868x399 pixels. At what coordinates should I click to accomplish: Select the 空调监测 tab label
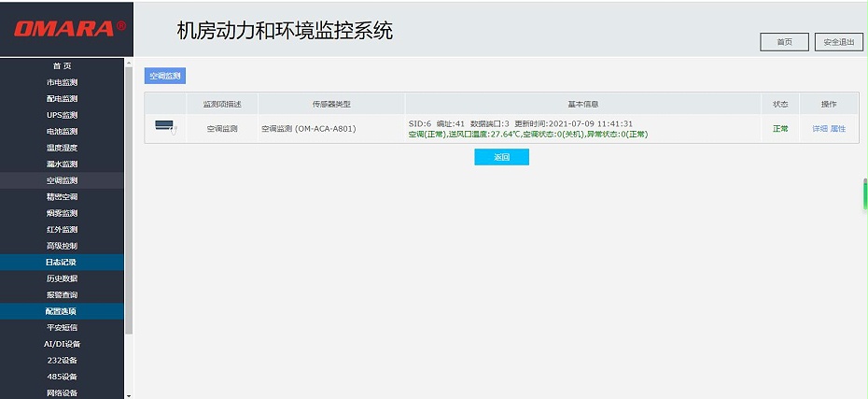point(165,76)
